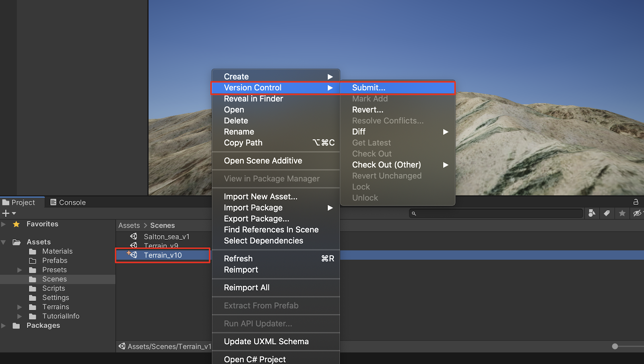Click the Scripts folder icon
Screen dimensions: 644x364
(x=33, y=288)
